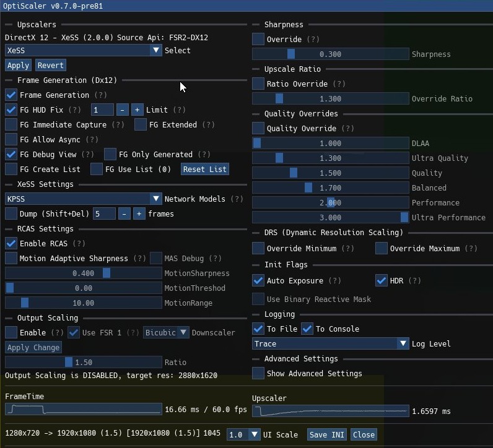
Task: Enable DRS Override Minimum checkbox
Action: tap(258, 249)
